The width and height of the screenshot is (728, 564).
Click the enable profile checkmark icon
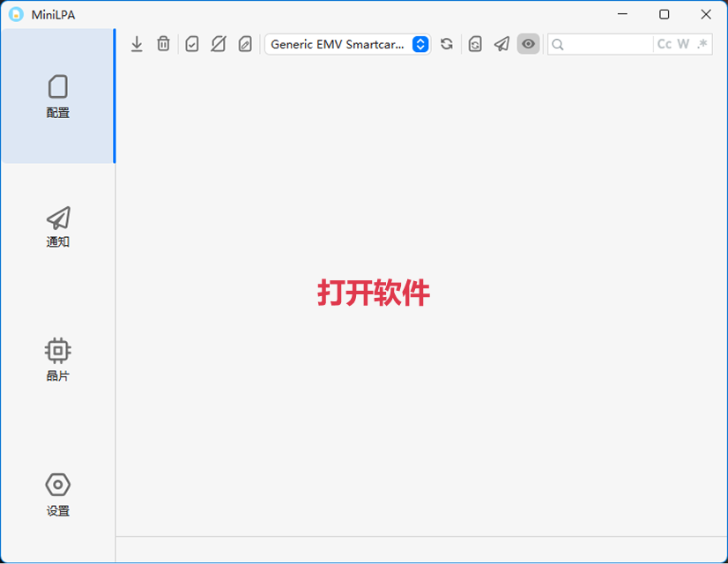[x=192, y=44]
